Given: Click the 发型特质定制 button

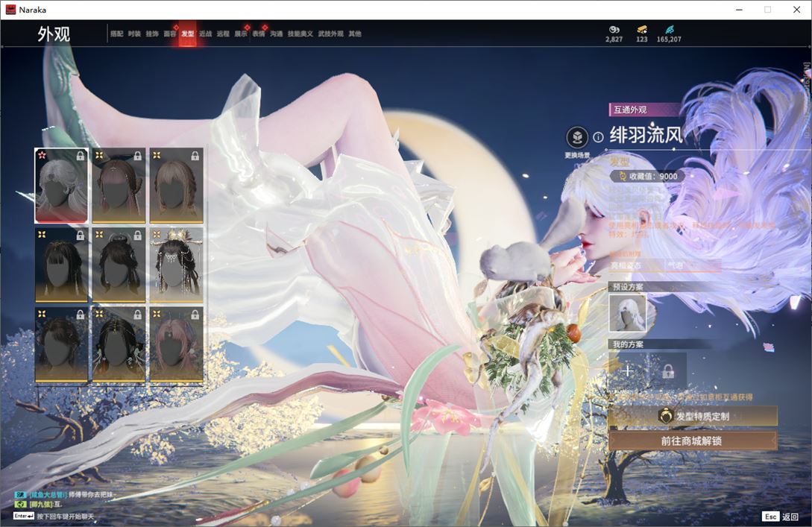Looking at the screenshot, I should (693, 416).
